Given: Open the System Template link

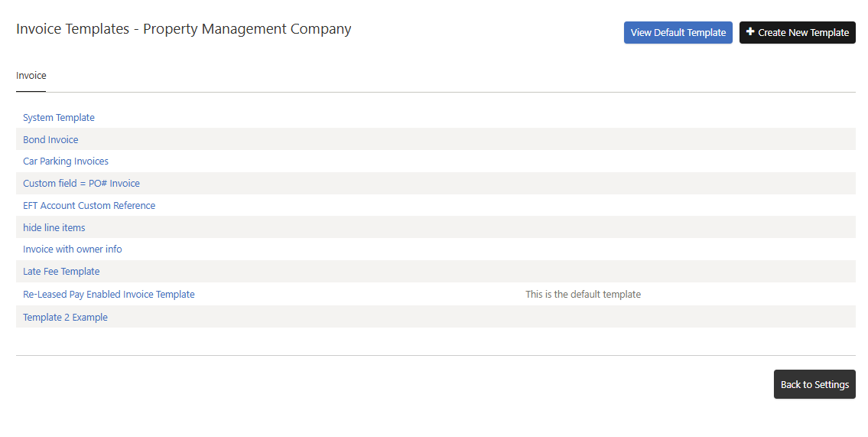Looking at the screenshot, I should [59, 118].
